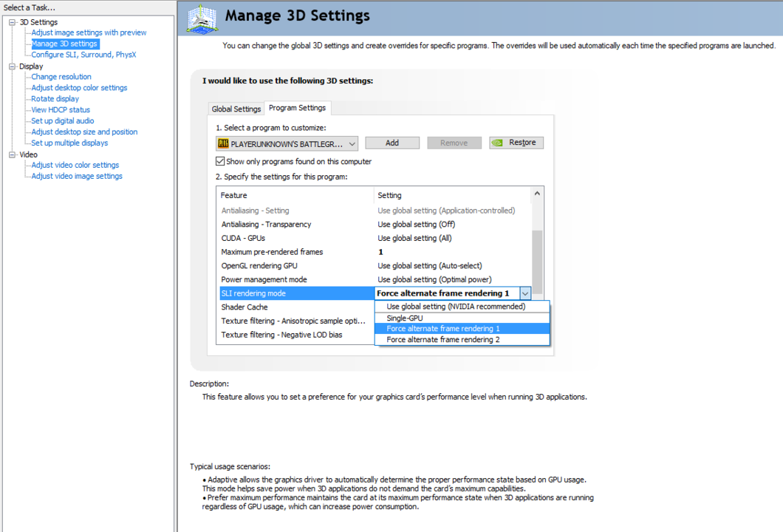Click Use global setting (All) value

[414, 238]
